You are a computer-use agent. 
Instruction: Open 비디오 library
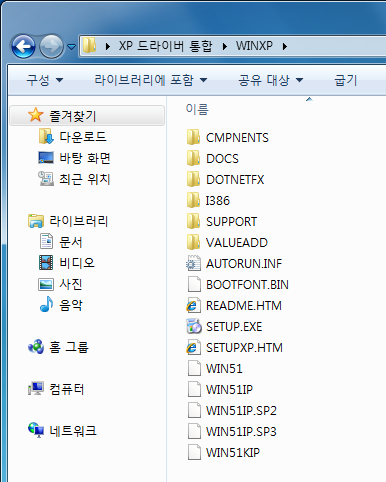(77, 263)
